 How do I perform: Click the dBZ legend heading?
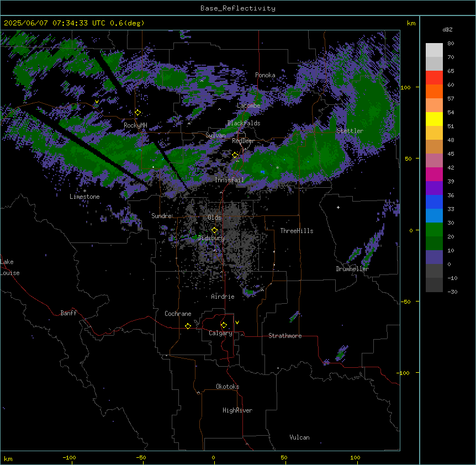coord(447,29)
